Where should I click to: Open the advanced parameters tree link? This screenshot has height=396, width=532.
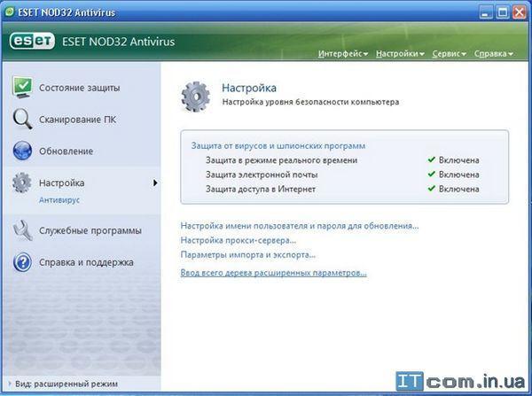click(273, 273)
